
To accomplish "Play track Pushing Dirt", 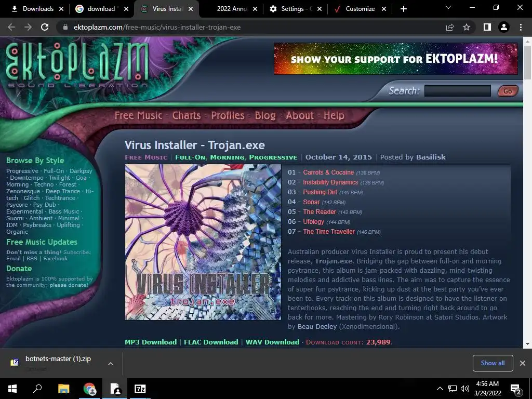I will pyautogui.click(x=320, y=192).
